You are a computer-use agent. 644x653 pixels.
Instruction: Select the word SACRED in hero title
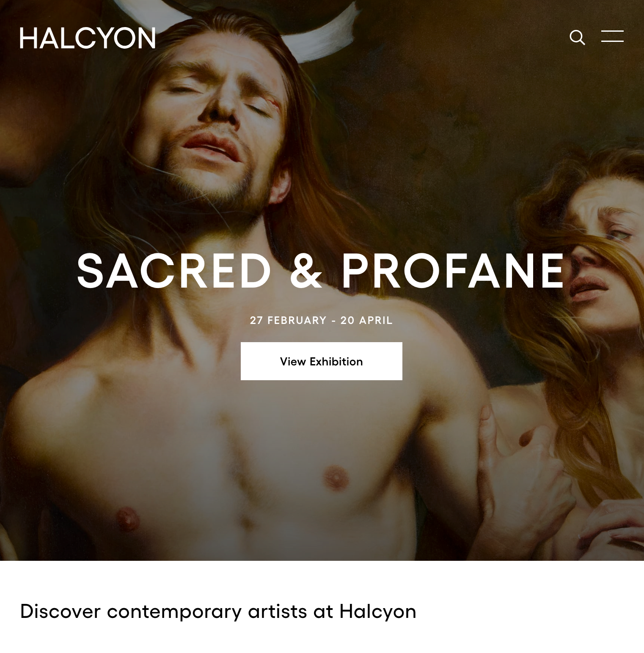click(174, 271)
